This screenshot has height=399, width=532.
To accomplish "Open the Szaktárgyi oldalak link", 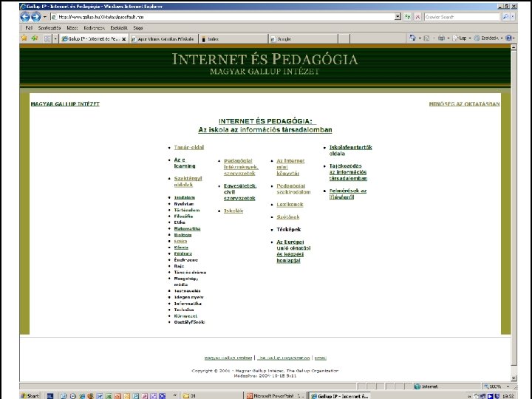I will click(x=188, y=182).
